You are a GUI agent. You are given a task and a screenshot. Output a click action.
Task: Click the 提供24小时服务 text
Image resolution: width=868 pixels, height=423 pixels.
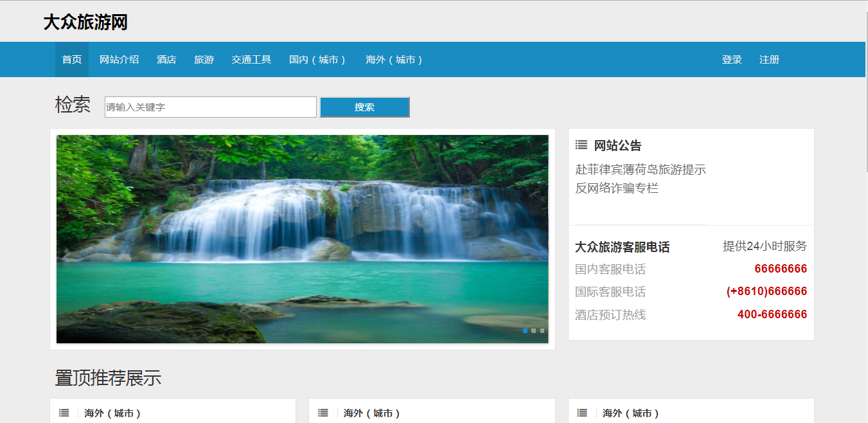[x=765, y=246]
